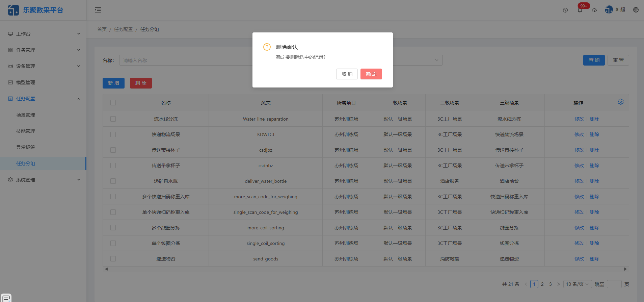The image size is (644, 302).
Task: Open the help question mark icon
Action: pos(565,10)
